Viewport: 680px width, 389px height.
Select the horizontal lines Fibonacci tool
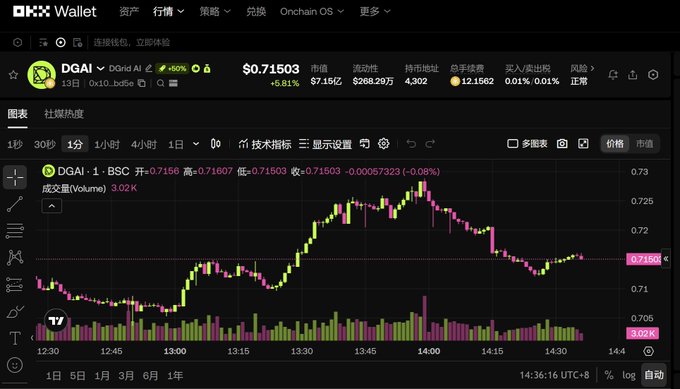15,231
